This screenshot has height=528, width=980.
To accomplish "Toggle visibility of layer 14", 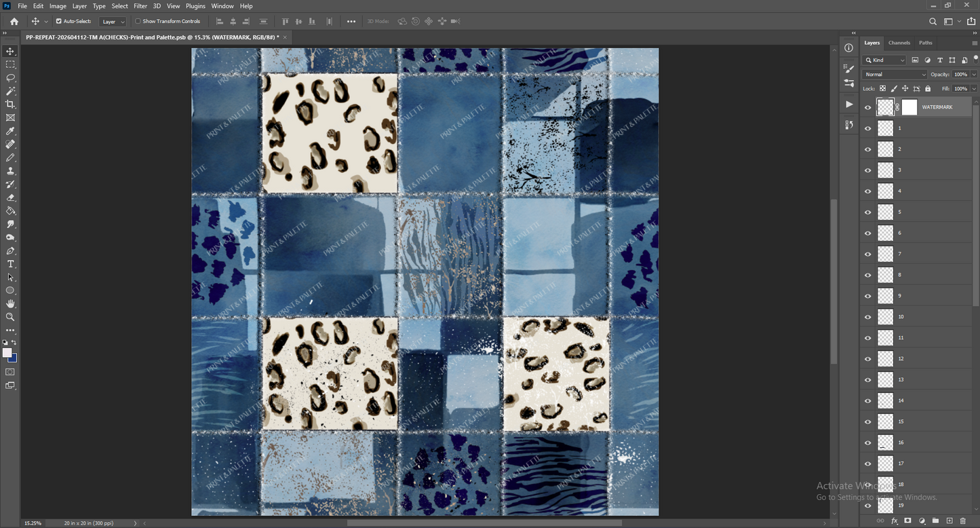I will (x=868, y=400).
